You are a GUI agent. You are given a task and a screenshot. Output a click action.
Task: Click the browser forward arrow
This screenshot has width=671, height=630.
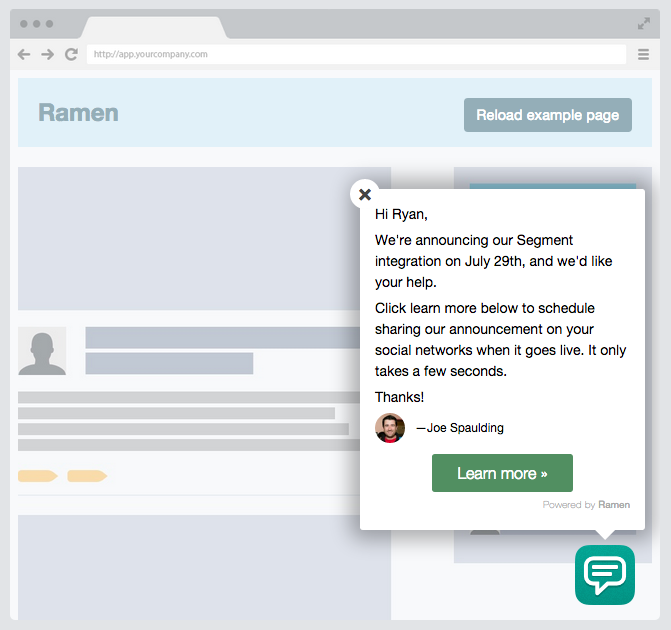48,54
